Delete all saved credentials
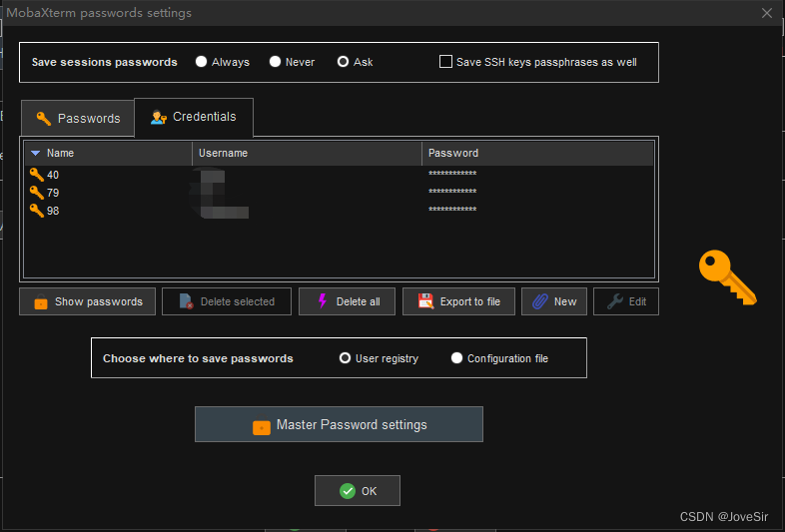 347,301
